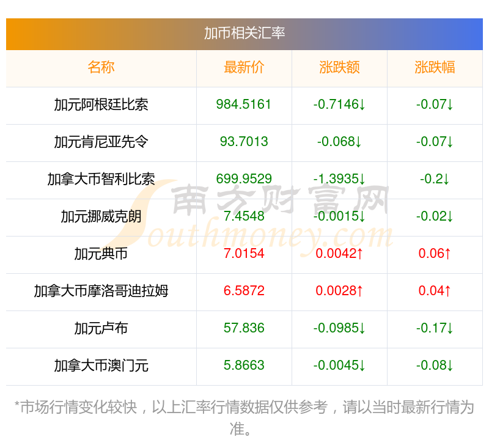Click the 市场行情变化较快 disclaimer note

[x=244, y=418]
